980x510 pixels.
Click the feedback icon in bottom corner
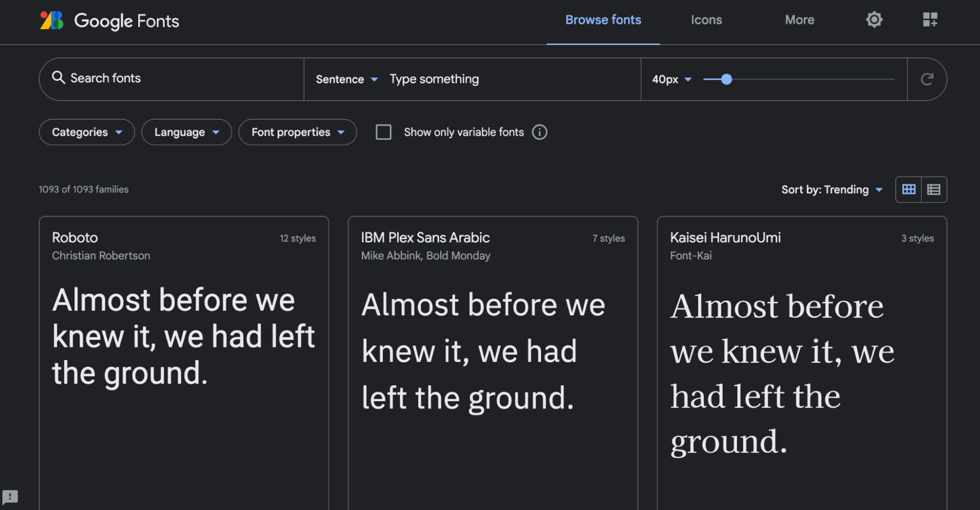coord(10,497)
